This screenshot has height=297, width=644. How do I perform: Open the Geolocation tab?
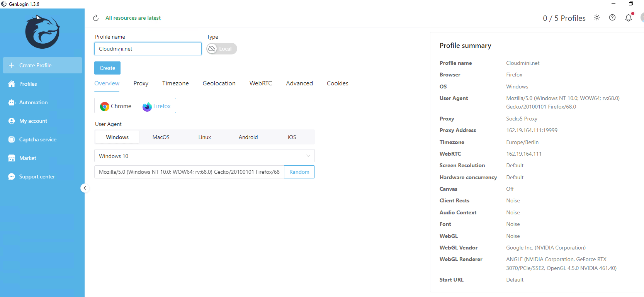pos(219,83)
